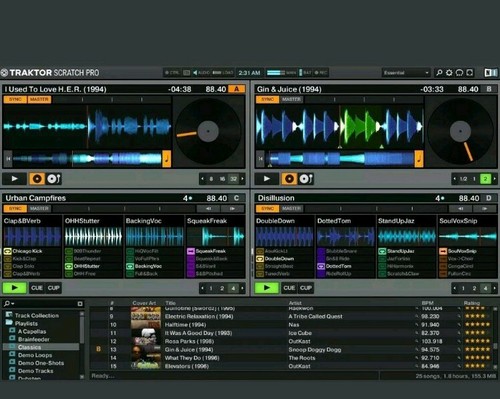Set deck A loop size to 16
Screen dimensions: 500x399
(222, 179)
